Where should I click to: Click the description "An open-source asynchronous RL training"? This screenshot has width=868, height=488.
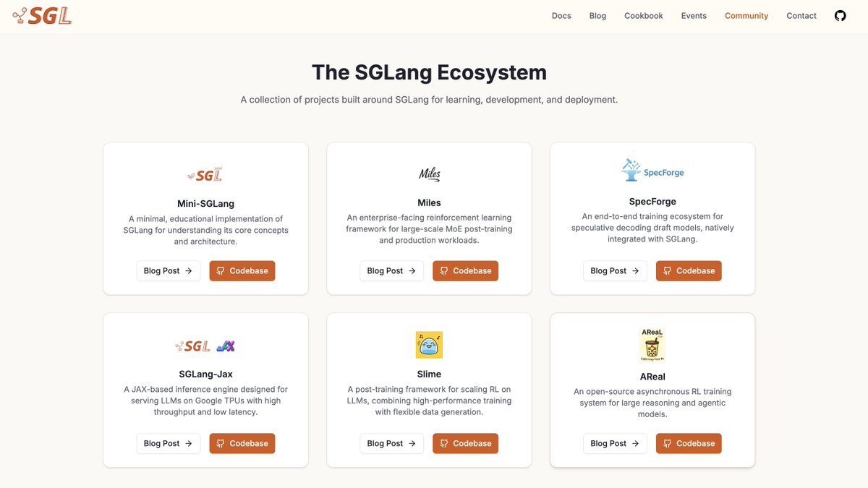[652, 403]
